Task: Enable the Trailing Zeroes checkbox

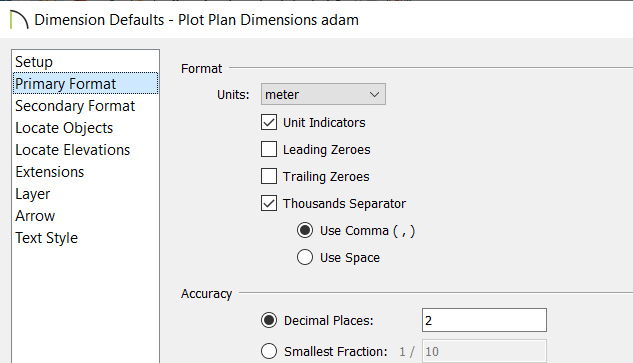Action: (x=269, y=176)
